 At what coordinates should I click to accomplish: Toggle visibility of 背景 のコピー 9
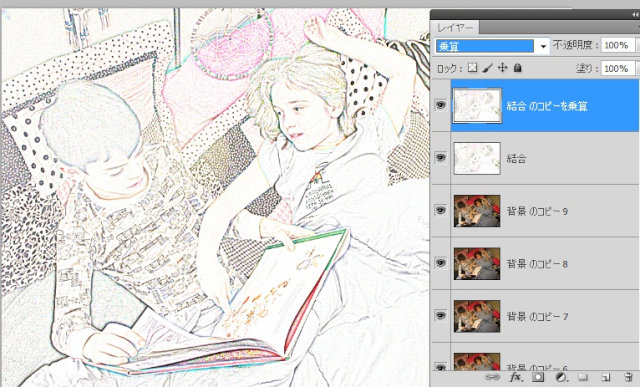(x=440, y=210)
